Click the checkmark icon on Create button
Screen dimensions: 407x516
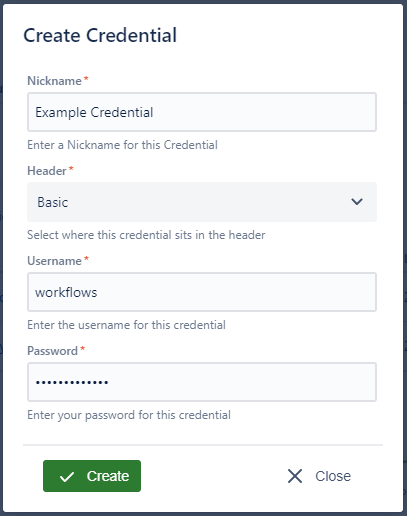(67, 477)
